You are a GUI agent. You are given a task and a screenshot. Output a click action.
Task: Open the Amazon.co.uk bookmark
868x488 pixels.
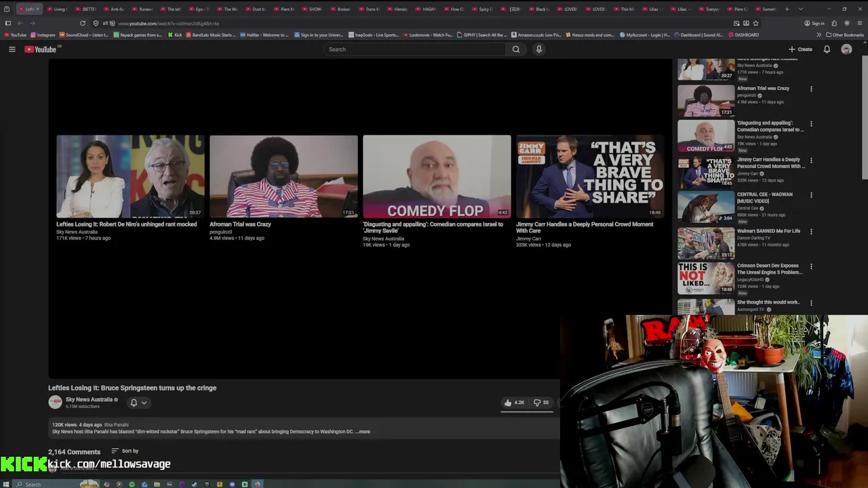pos(536,35)
